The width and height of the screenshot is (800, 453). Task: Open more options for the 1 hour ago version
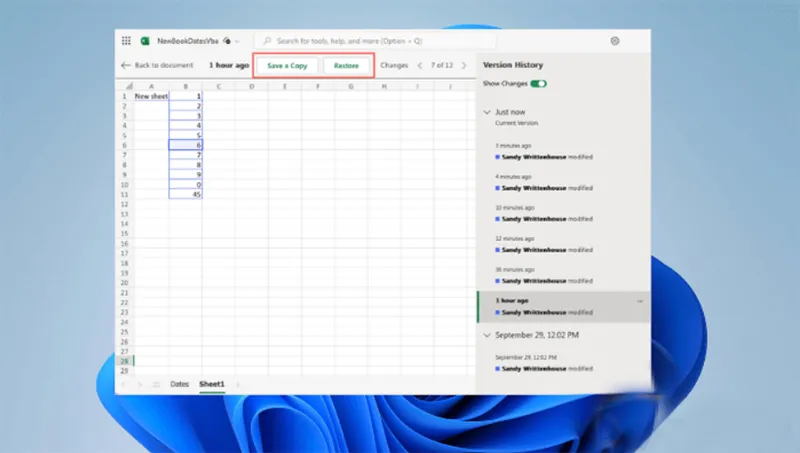(x=640, y=301)
